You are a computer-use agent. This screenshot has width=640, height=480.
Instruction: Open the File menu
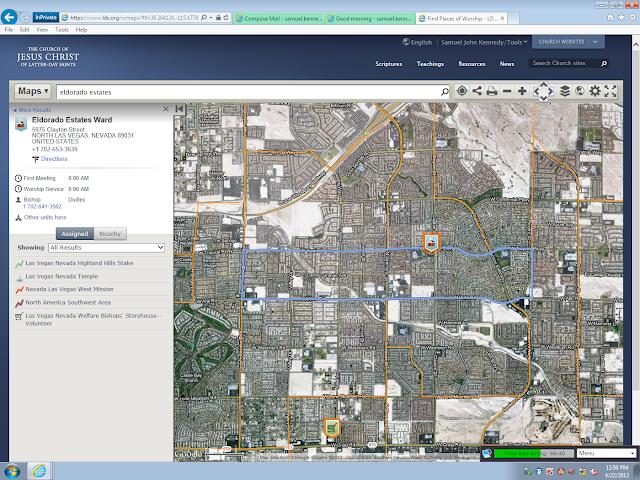(x=9, y=29)
